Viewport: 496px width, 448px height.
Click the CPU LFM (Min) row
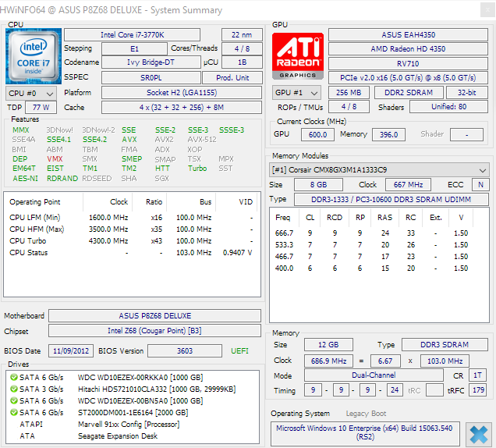click(132, 218)
